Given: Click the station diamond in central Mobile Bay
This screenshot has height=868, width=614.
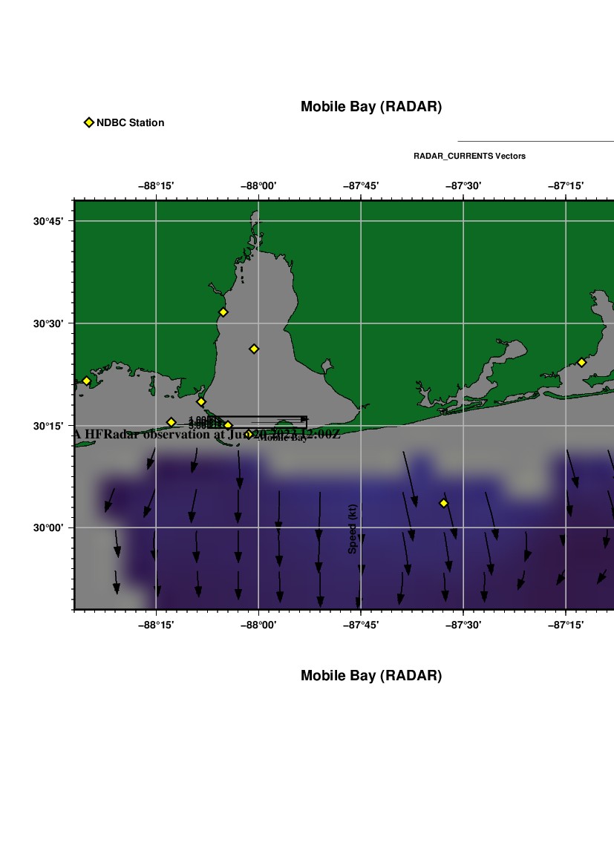Looking at the screenshot, I should (254, 349).
